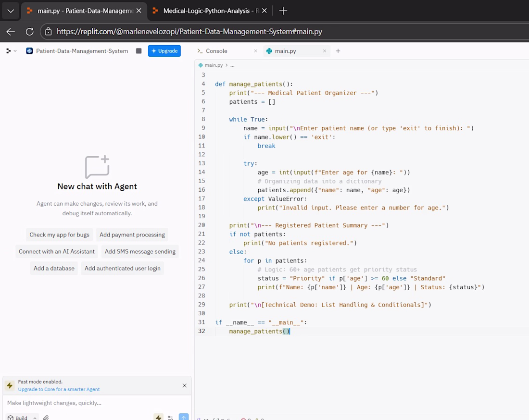Add a new tab with plus icon
Image resolution: width=529 pixels, height=420 pixels.
click(x=338, y=51)
